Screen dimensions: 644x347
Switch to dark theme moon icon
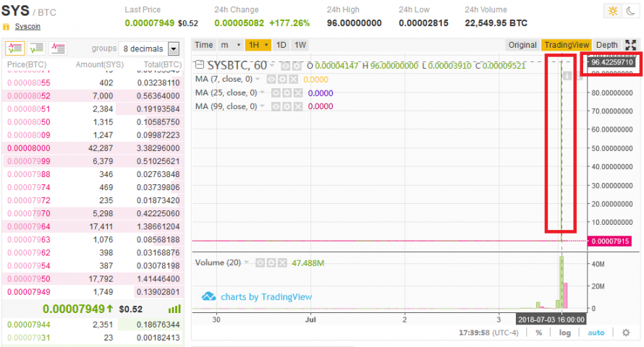631,11
